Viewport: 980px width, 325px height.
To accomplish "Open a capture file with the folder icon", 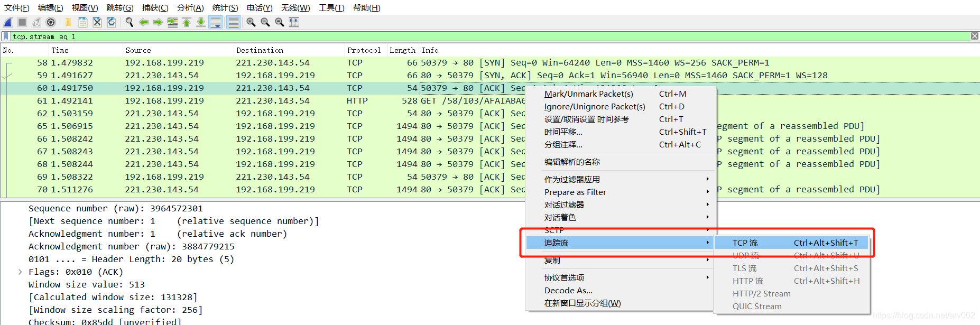I will tap(68, 22).
